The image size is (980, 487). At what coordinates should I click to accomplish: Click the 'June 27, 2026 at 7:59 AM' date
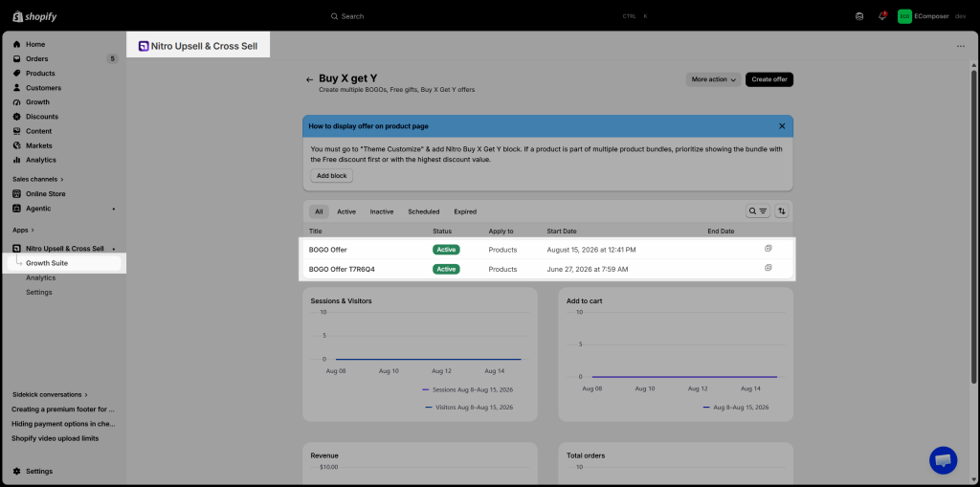[588, 270]
